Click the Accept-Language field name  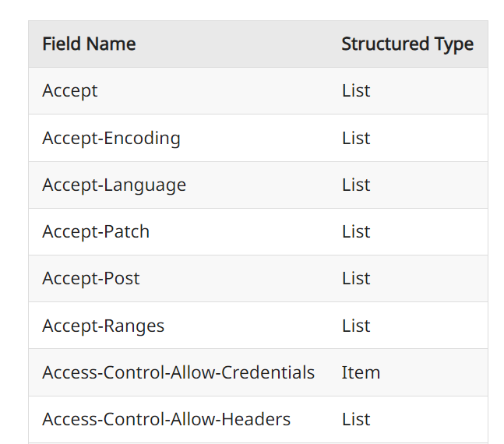(x=115, y=185)
